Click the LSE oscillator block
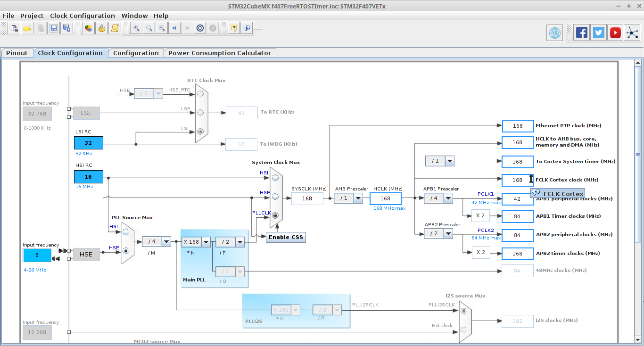644x346 pixels. click(x=86, y=113)
